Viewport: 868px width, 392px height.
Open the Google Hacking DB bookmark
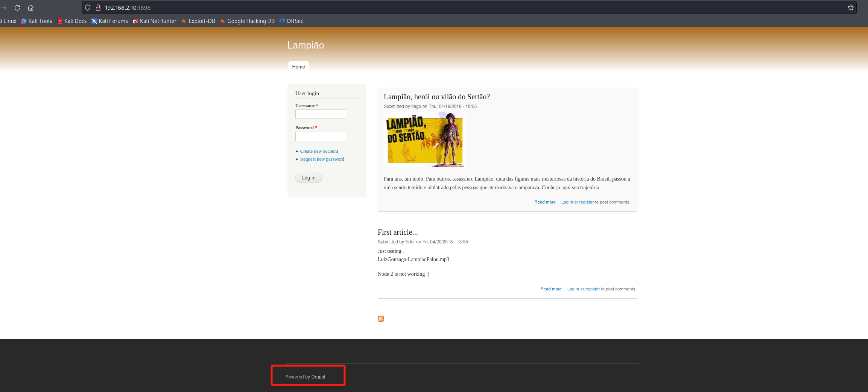tap(247, 21)
